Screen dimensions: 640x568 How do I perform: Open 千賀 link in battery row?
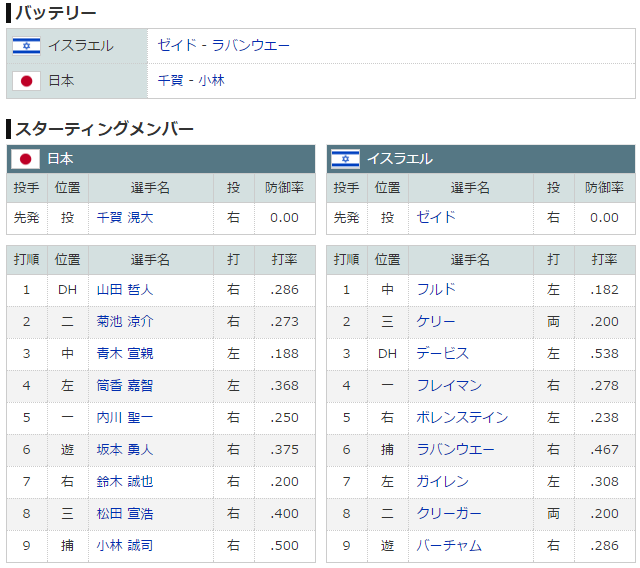pyautogui.click(x=171, y=80)
